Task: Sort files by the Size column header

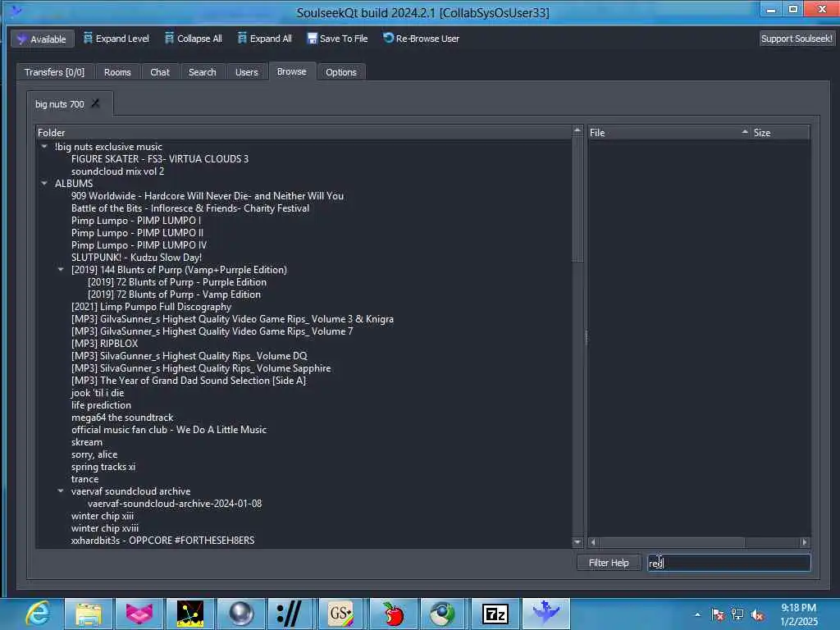Action: click(x=780, y=132)
